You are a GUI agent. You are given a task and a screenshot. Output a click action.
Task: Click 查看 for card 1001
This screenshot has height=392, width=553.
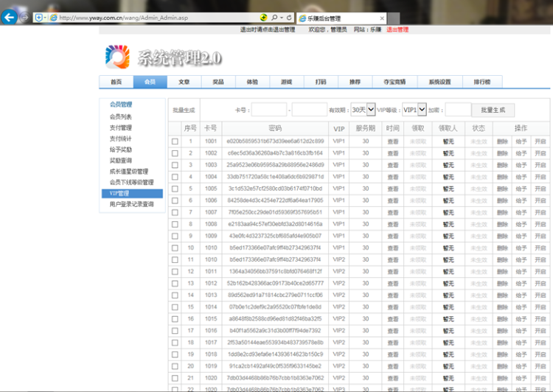393,141
